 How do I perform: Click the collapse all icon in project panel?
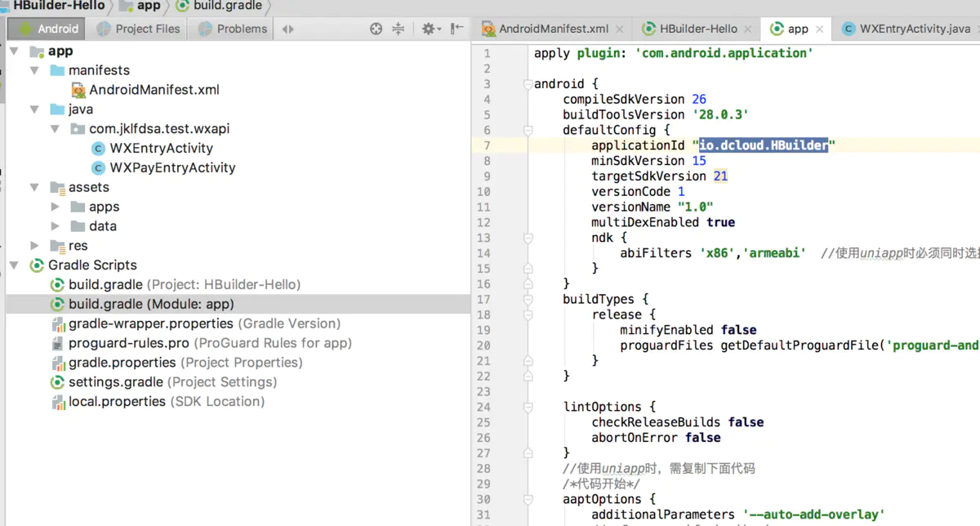pos(399,29)
